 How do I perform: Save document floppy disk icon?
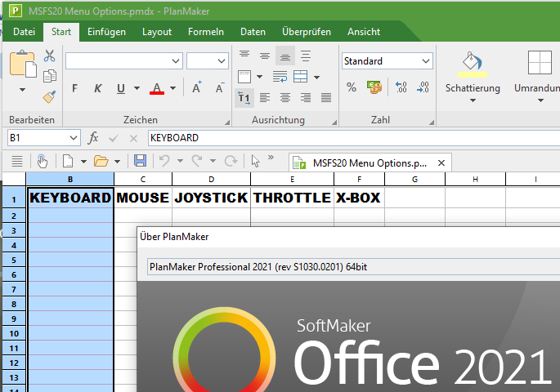(140, 161)
